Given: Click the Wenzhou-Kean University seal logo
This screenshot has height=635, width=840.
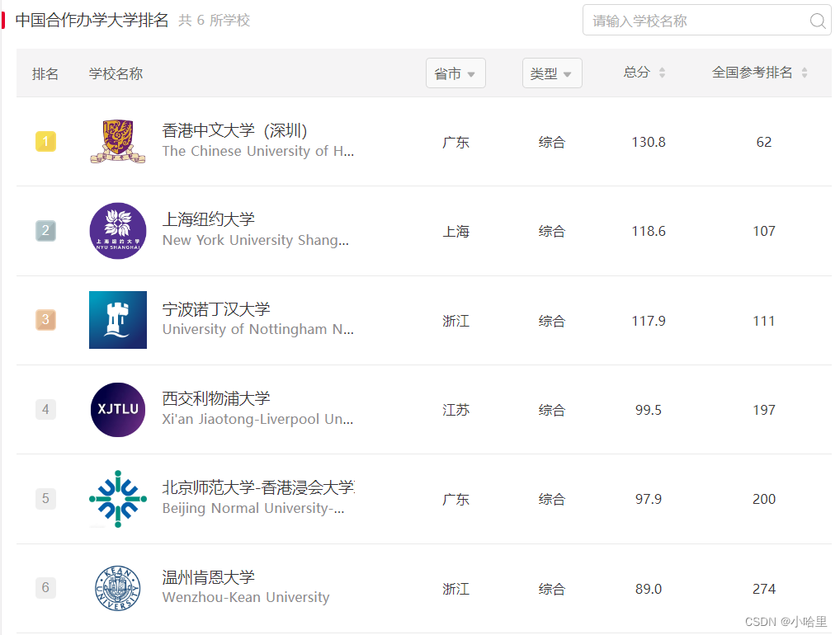Looking at the screenshot, I should (118, 589).
